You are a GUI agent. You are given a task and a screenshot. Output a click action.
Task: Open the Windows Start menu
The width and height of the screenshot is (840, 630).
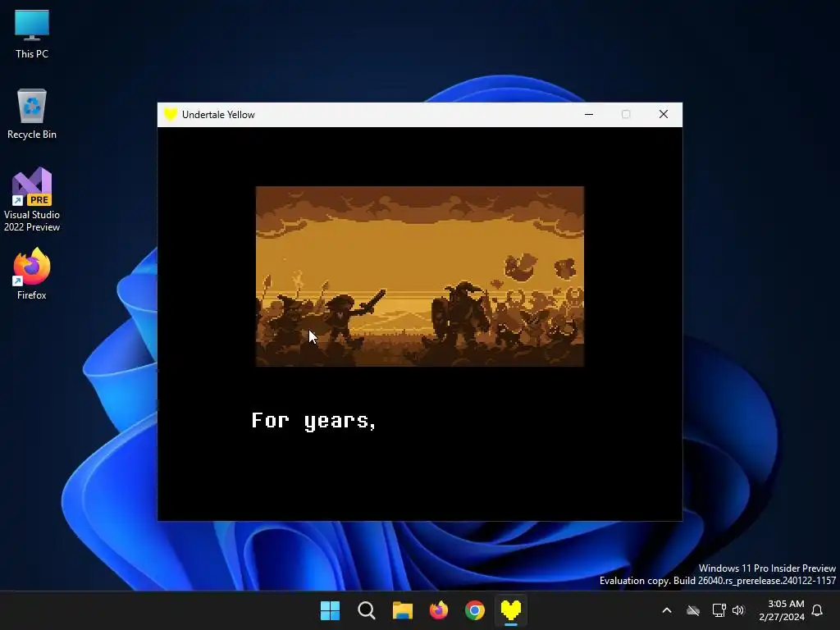(x=330, y=610)
